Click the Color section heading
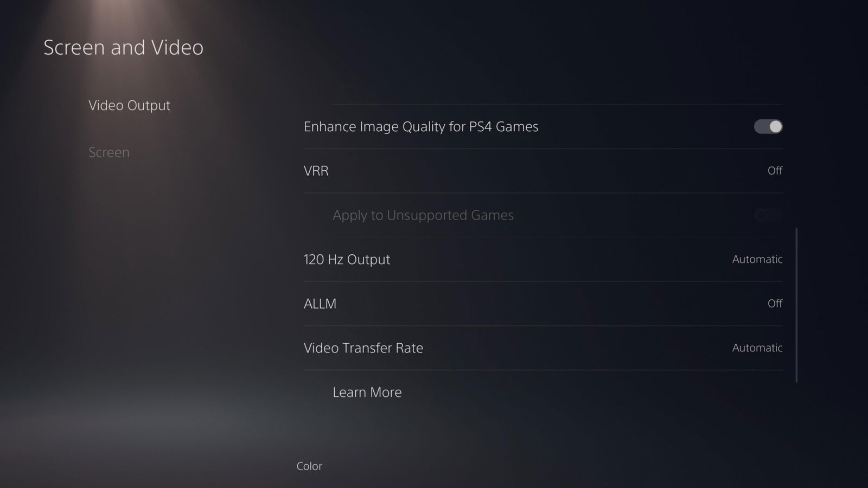This screenshot has height=488, width=868. click(309, 466)
